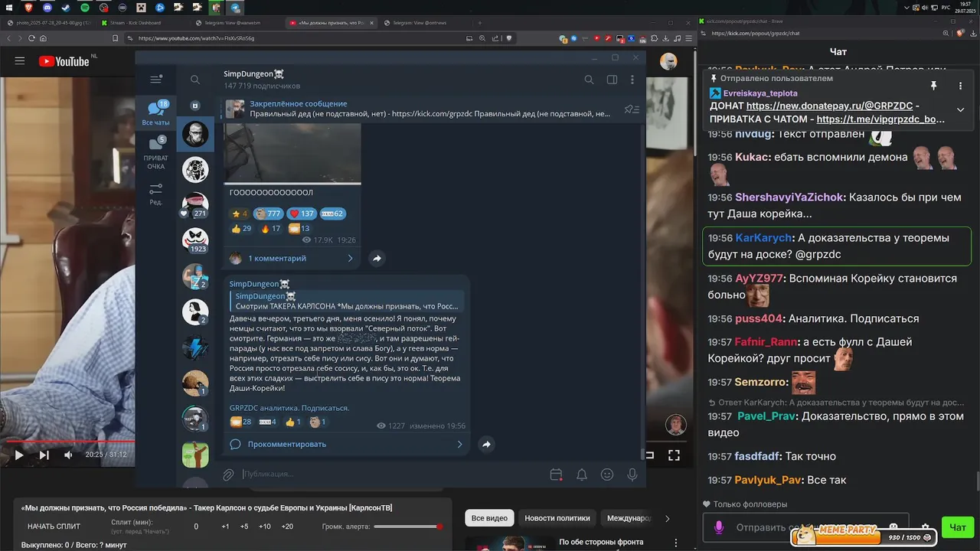Toggle silent broadcast with the bell icon
Image resolution: width=980 pixels, height=551 pixels.
(582, 474)
